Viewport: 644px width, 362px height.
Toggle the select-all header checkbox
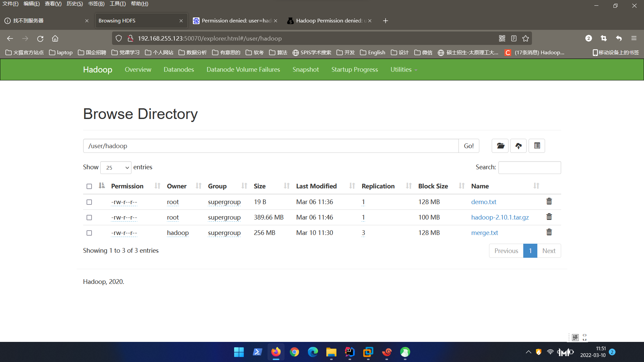pos(89,186)
